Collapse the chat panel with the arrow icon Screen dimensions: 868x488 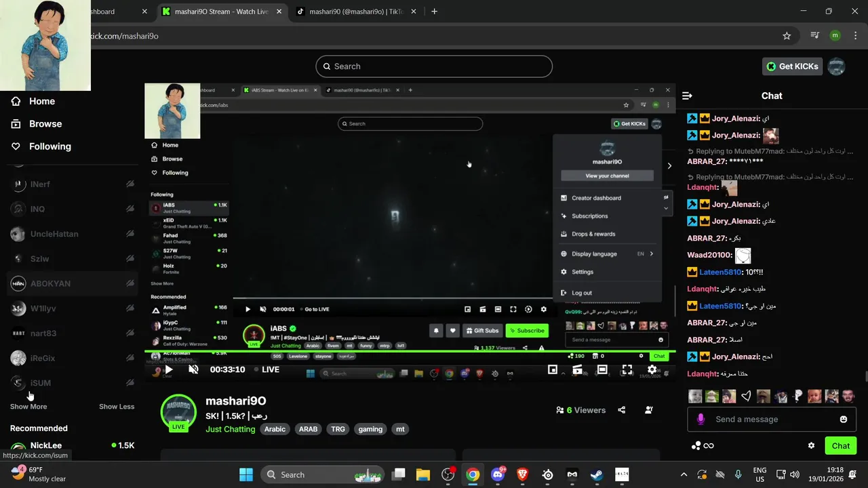[687, 96]
